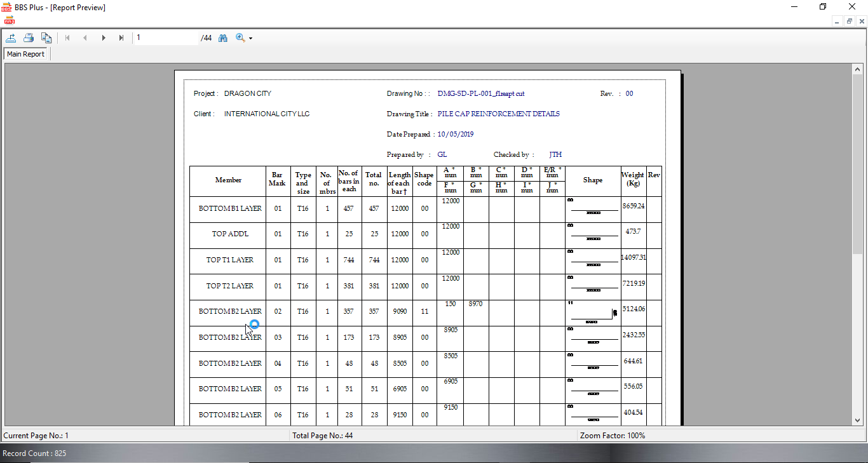This screenshot has height=463, width=868.
Task: Click the BBS Plus icon in menu bar
Action: pos(9,20)
